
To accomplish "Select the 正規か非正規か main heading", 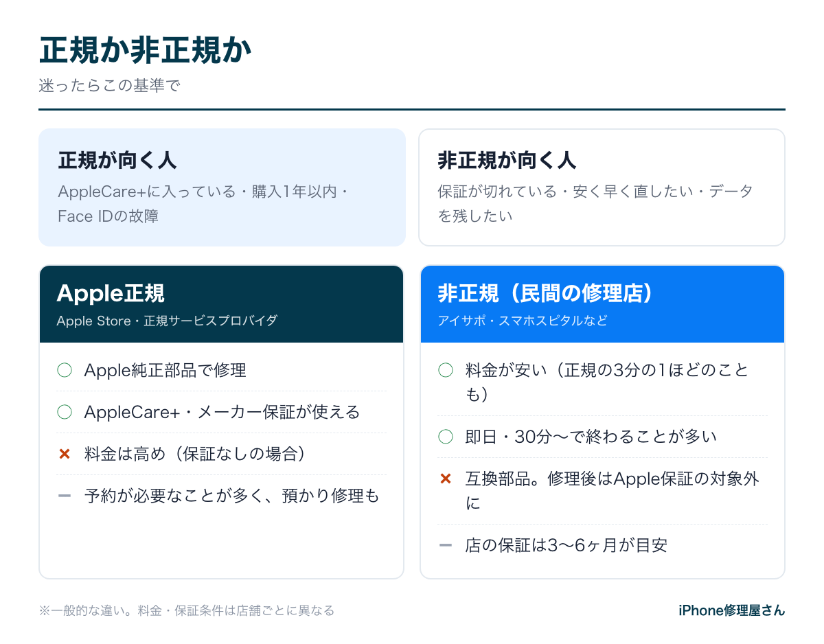I will (x=146, y=51).
